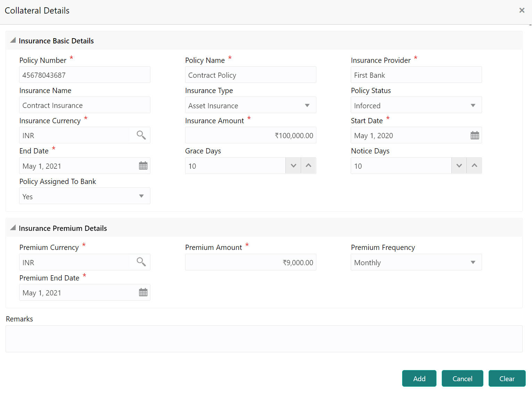Close the Collateral Details dialog
532x394 pixels.
(x=522, y=10)
